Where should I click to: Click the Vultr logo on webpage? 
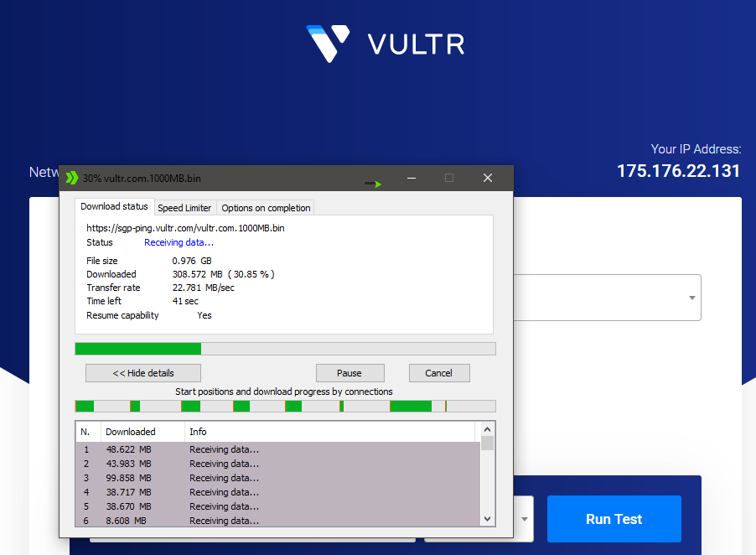386,44
